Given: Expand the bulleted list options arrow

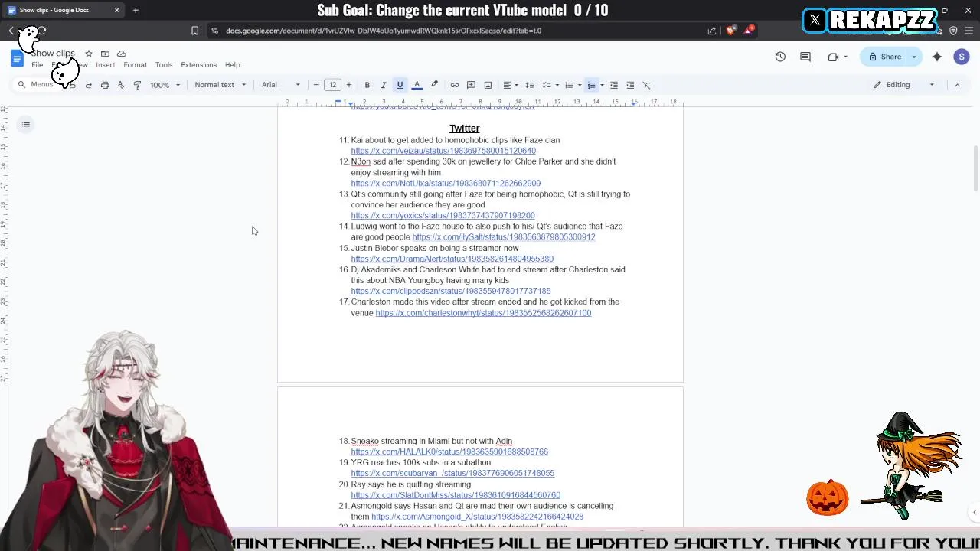Looking at the screenshot, I should pyautogui.click(x=579, y=85).
